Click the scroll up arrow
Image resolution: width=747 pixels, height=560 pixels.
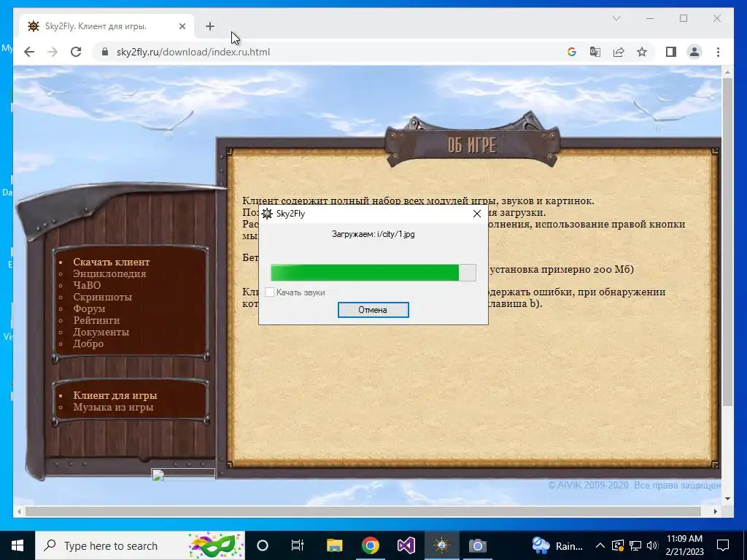pos(727,72)
